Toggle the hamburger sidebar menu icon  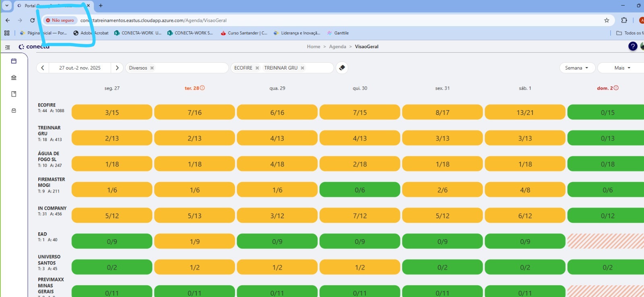point(7,47)
